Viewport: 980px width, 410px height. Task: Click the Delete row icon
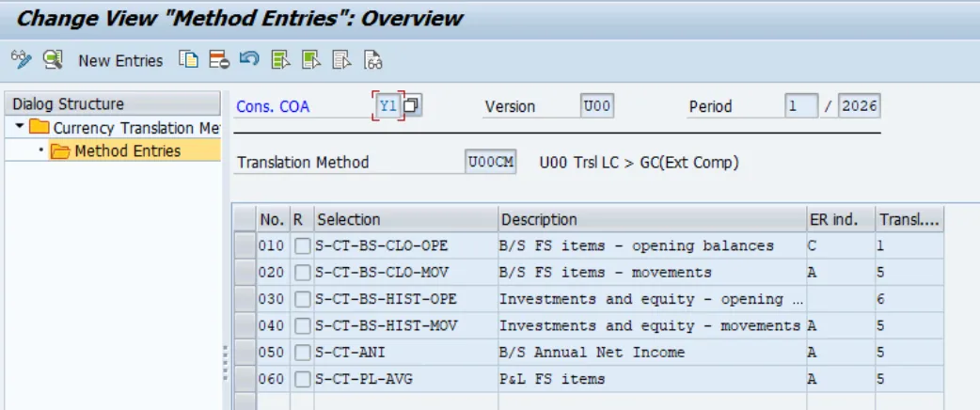(x=219, y=60)
